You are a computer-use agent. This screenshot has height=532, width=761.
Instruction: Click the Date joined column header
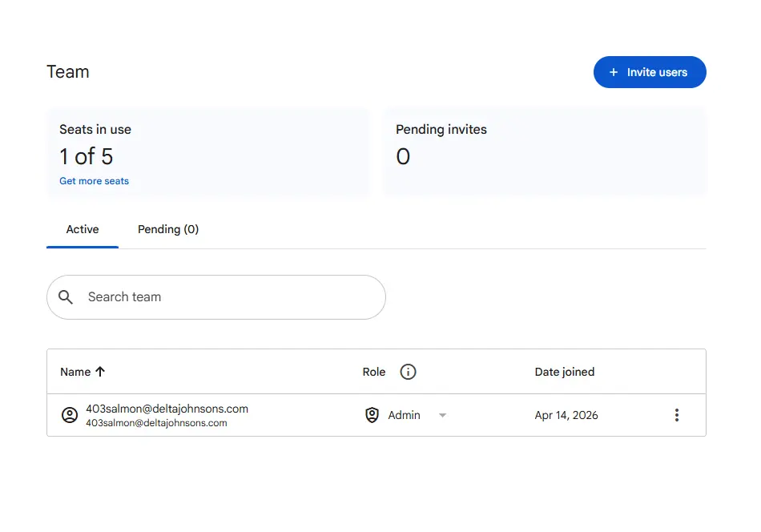click(565, 372)
